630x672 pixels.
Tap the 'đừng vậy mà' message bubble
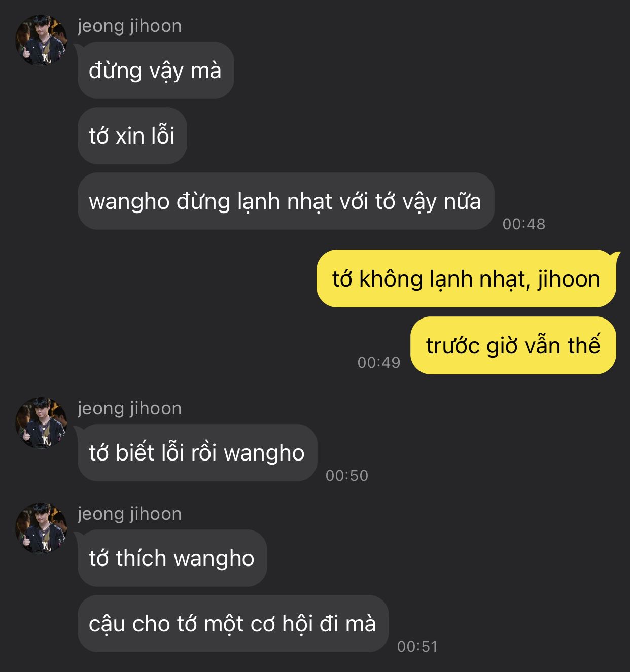[156, 70]
